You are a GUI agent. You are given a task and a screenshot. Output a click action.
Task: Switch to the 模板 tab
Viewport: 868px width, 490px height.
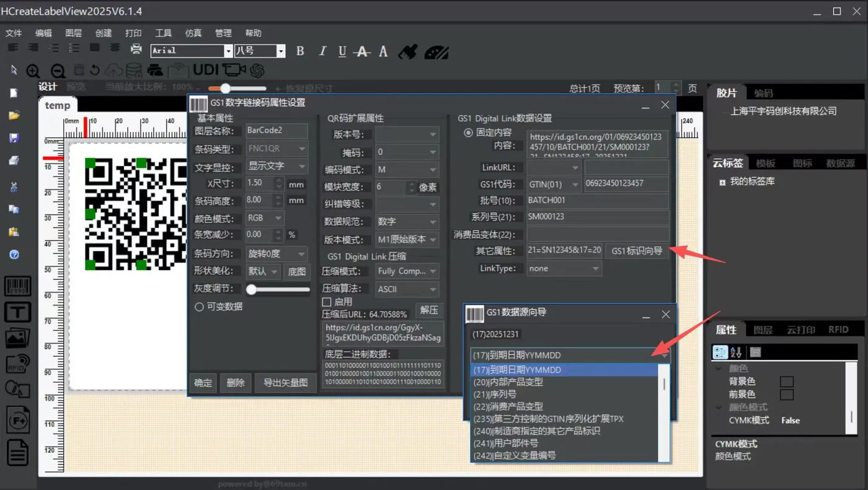pyautogui.click(x=766, y=164)
